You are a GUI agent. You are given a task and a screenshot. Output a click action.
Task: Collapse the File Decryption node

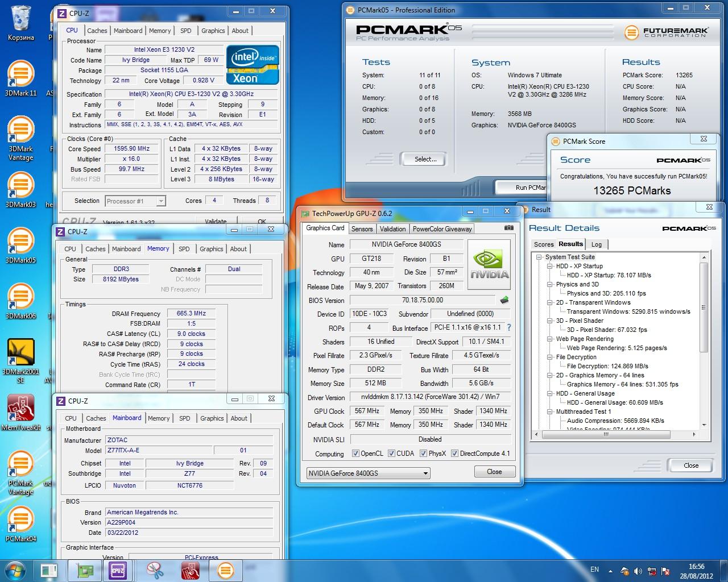tap(550, 357)
